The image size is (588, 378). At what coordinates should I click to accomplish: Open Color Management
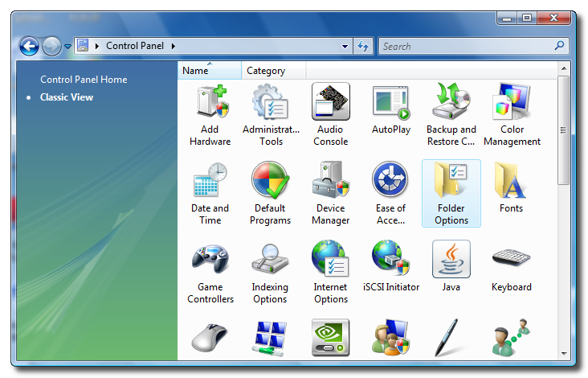click(512, 113)
